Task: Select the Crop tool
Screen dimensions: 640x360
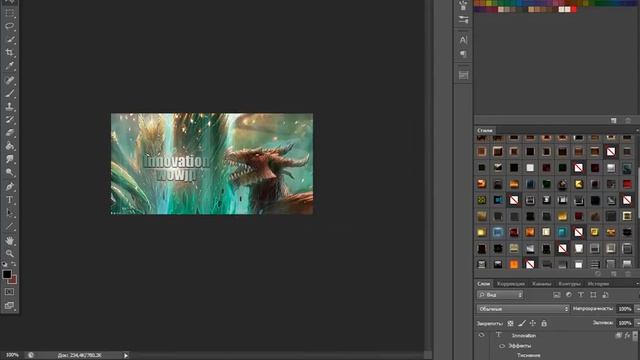Action: click(9, 52)
